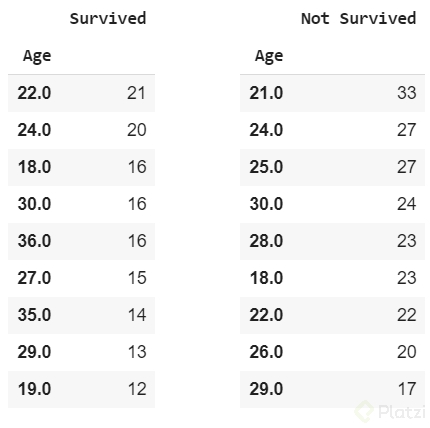Click age 27.0 row in Survived table
Image resolution: width=430 pixels, height=428 pixels.
pyautogui.click(x=81, y=278)
